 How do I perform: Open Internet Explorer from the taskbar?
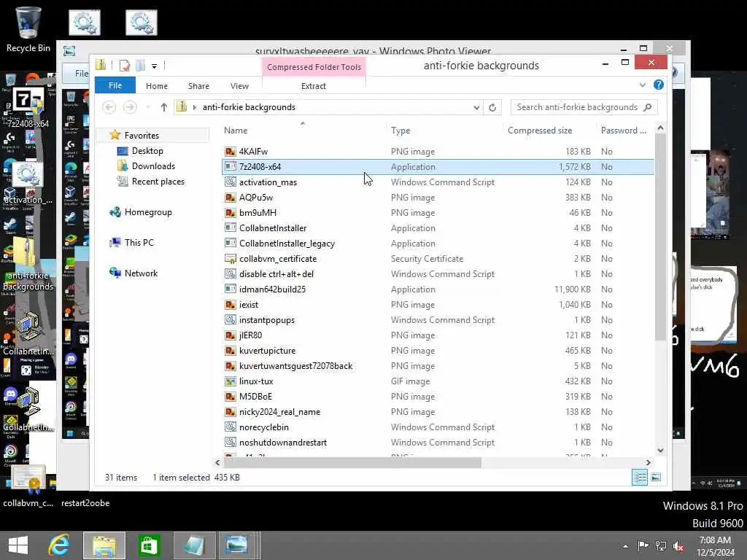click(x=60, y=545)
